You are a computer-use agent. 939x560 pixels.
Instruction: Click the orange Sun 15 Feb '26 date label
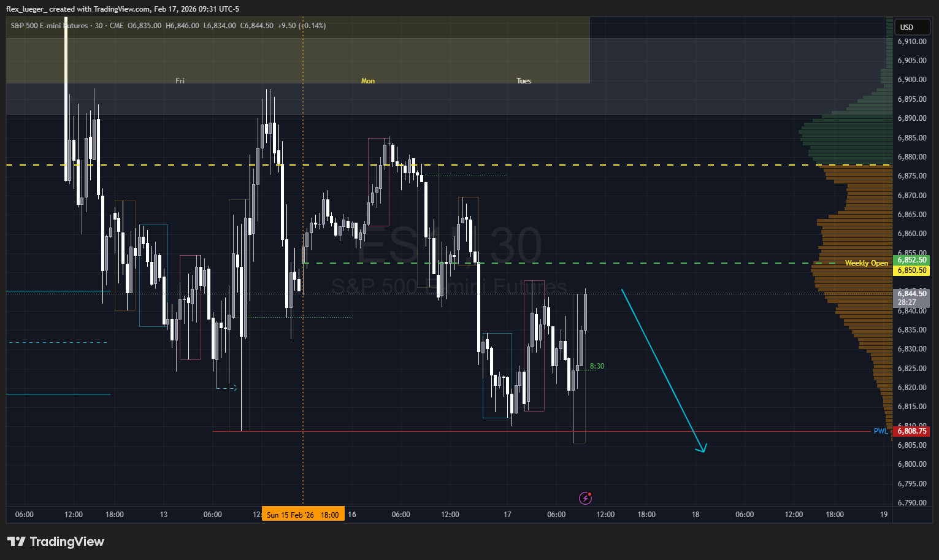[303, 515]
